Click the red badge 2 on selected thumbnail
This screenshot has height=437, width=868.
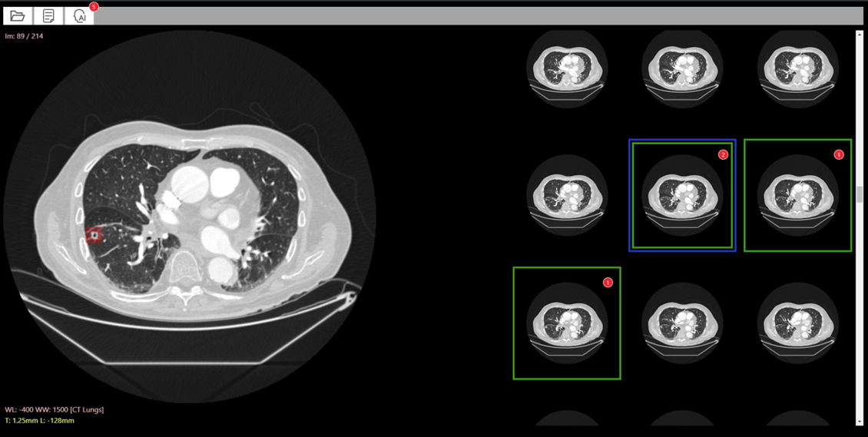[723, 155]
